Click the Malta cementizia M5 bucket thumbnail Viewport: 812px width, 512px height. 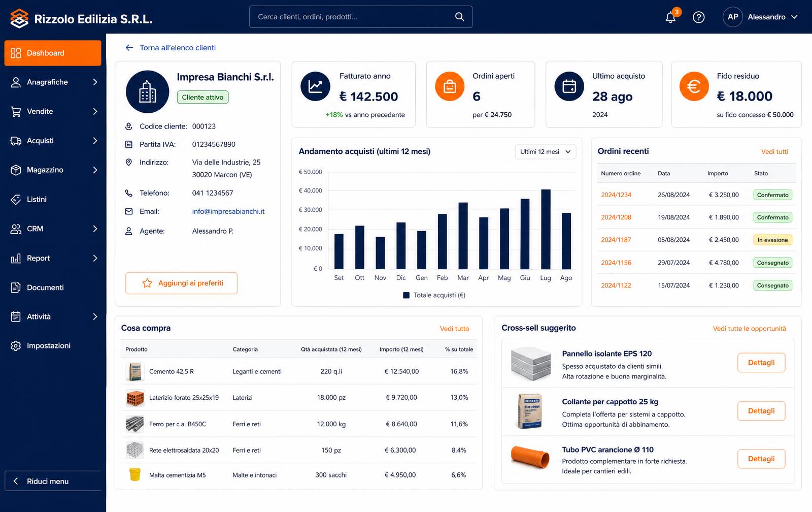point(135,475)
